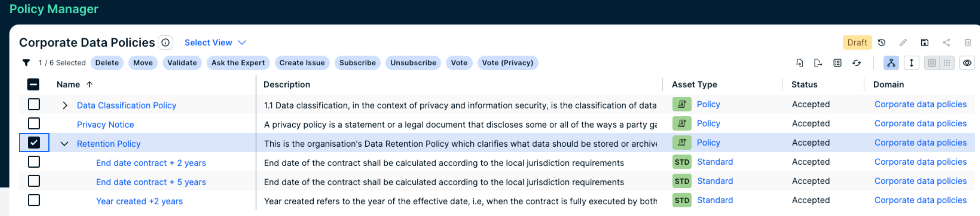
Task: Open the import data icon
Action: click(x=799, y=63)
